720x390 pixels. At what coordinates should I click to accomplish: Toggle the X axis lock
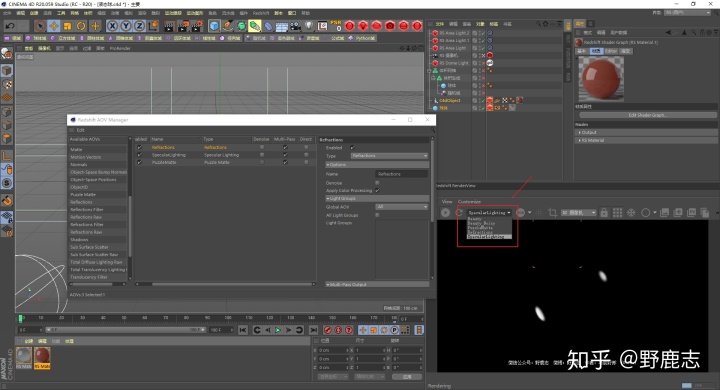click(112, 26)
